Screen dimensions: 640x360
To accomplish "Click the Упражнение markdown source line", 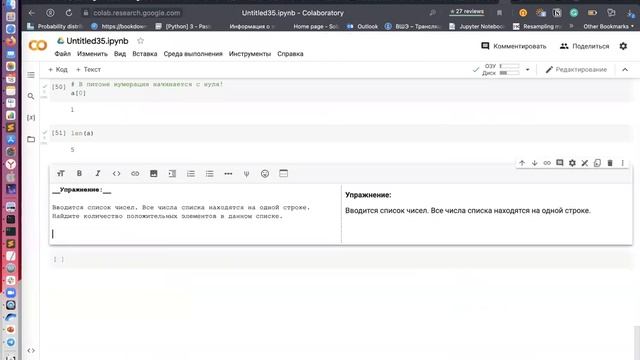I will [x=82, y=190].
